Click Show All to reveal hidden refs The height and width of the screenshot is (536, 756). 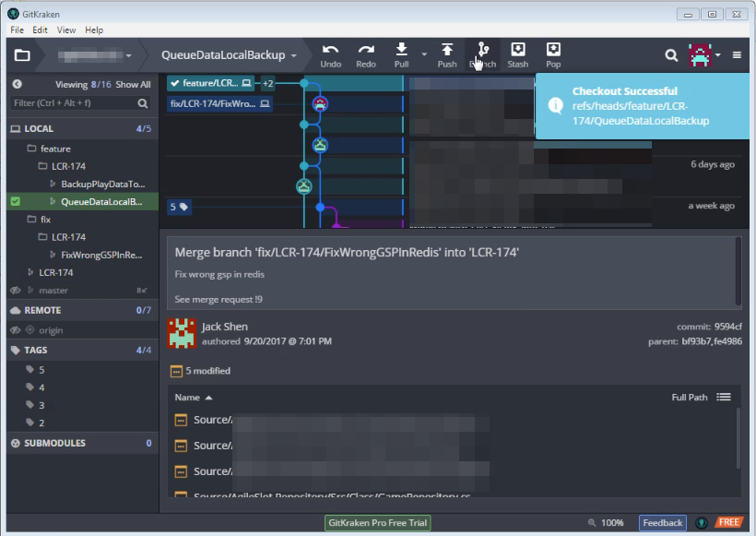tap(133, 85)
